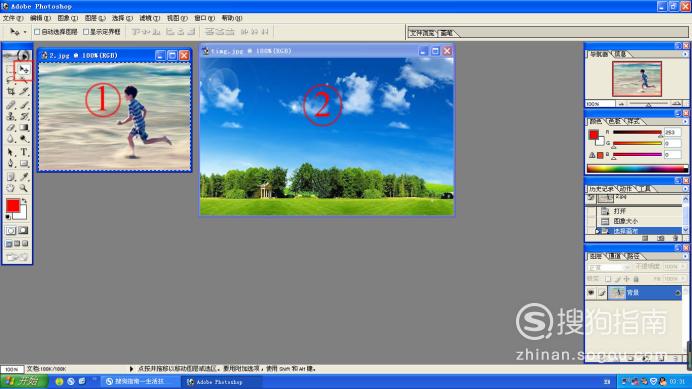Hide the 背景 layer with eye icon
692x389 pixels.
[591, 293]
